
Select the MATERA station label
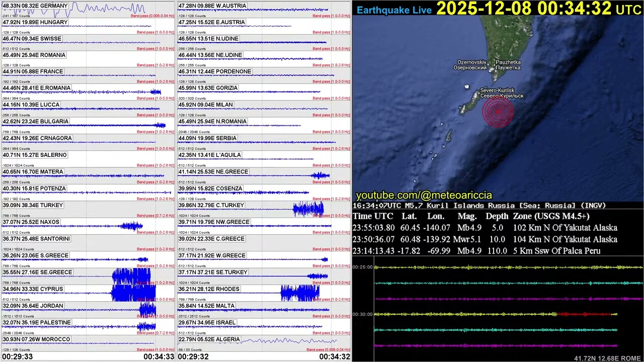point(33,172)
